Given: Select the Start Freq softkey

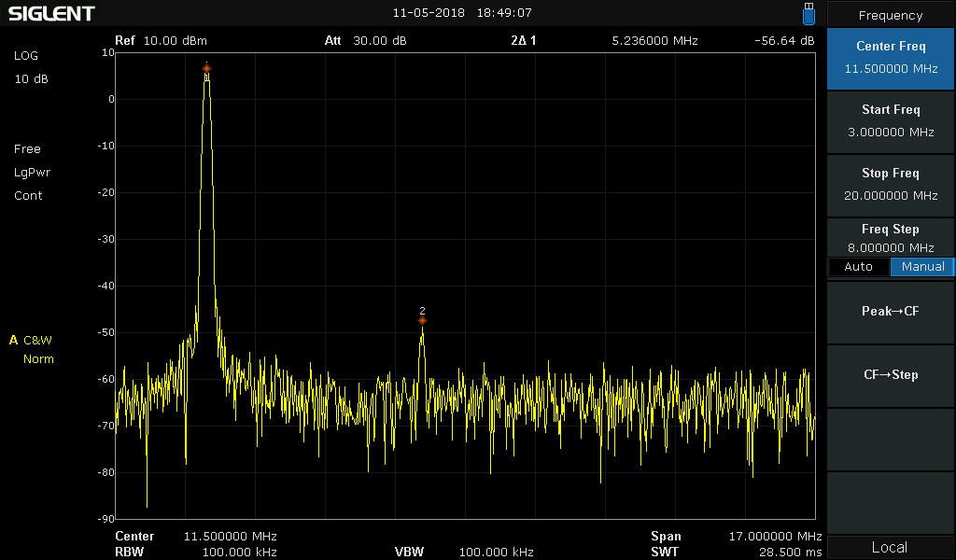Looking at the screenshot, I should pyautogui.click(x=891, y=121).
